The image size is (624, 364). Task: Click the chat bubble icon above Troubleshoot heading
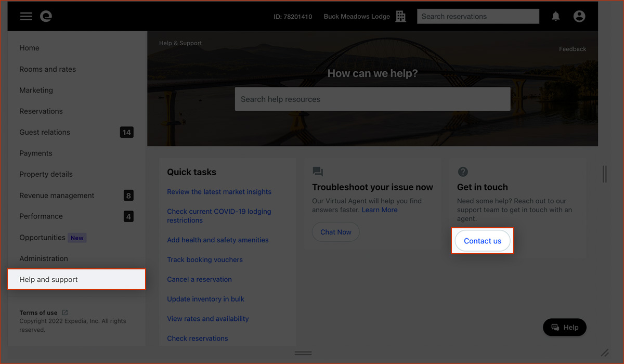pos(318,172)
